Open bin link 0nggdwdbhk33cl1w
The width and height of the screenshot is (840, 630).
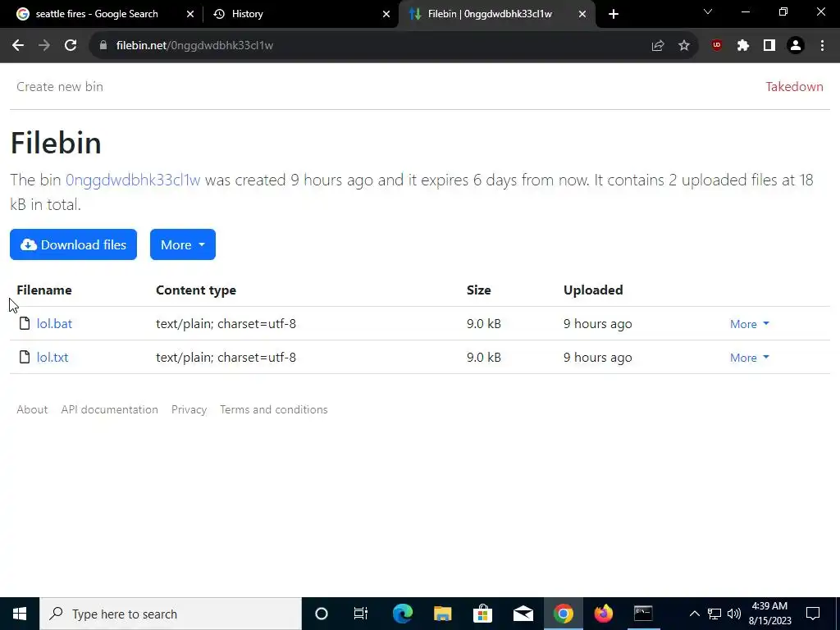(x=133, y=180)
